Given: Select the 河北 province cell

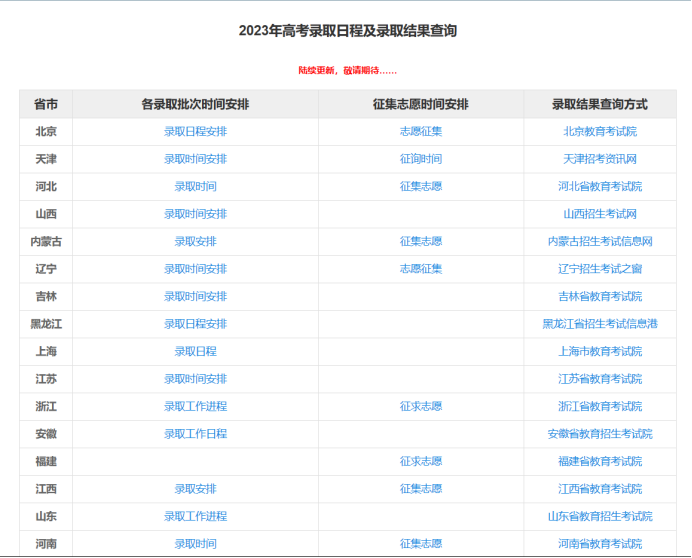Looking at the screenshot, I should tap(46, 186).
